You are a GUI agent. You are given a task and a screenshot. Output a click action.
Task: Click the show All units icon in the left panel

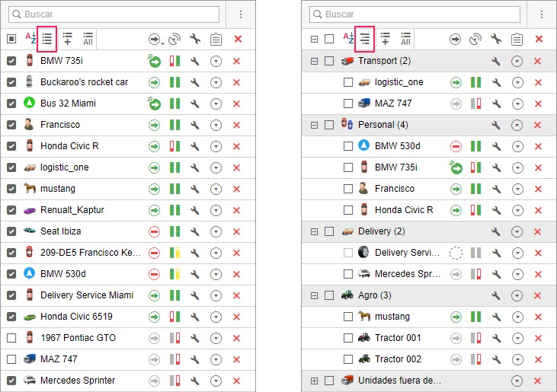[x=88, y=39]
